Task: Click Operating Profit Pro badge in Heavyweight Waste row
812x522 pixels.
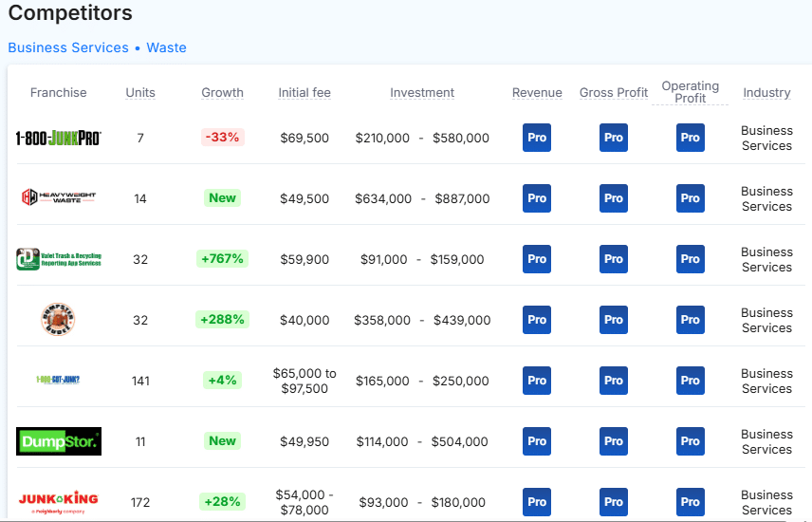Action: [x=690, y=198]
